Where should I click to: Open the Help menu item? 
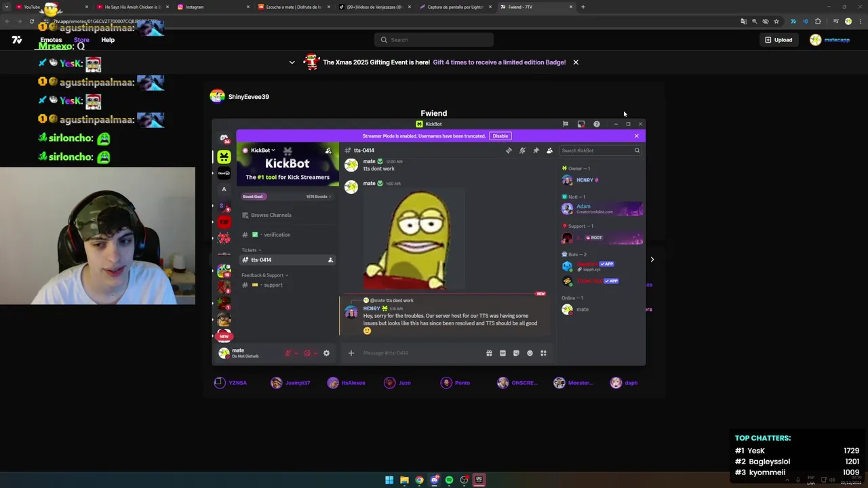[108, 40]
